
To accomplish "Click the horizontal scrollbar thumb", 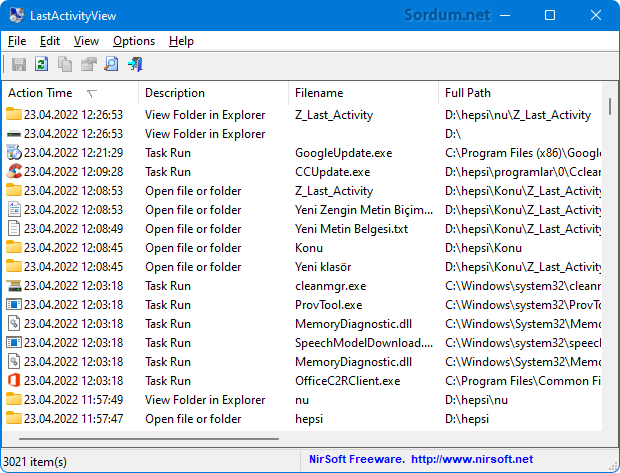I will point(149,439).
